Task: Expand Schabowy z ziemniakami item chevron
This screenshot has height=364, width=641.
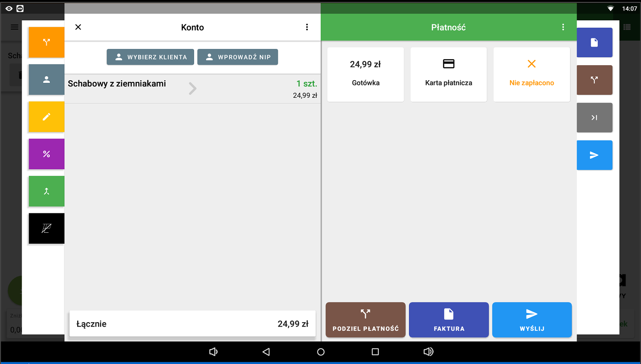Action: pyautogui.click(x=192, y=89)
